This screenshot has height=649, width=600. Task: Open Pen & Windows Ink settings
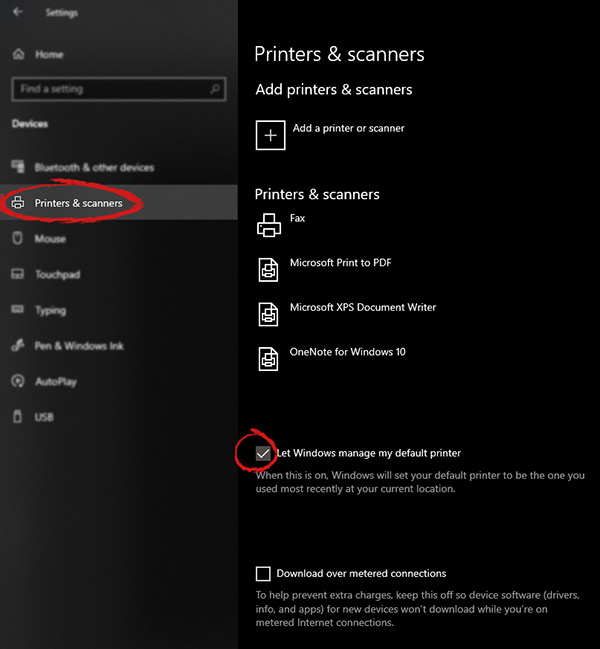coord(79,346)
